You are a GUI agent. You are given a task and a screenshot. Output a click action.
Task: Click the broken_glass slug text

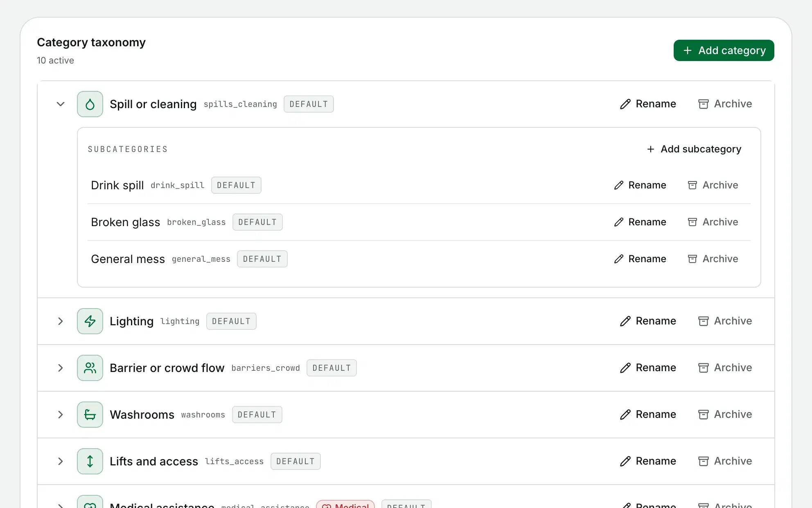(x=196, y=222)
